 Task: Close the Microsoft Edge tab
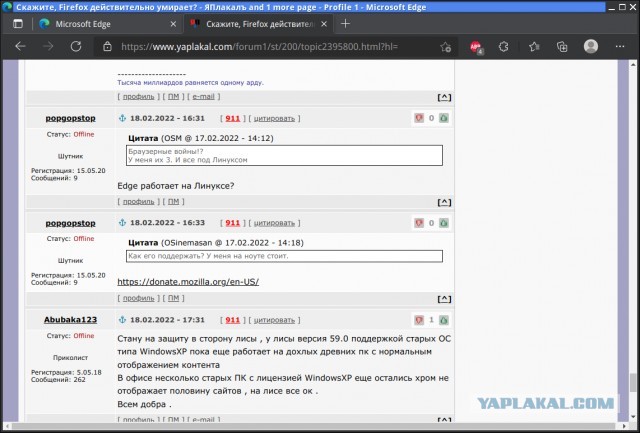pos(173,24)
